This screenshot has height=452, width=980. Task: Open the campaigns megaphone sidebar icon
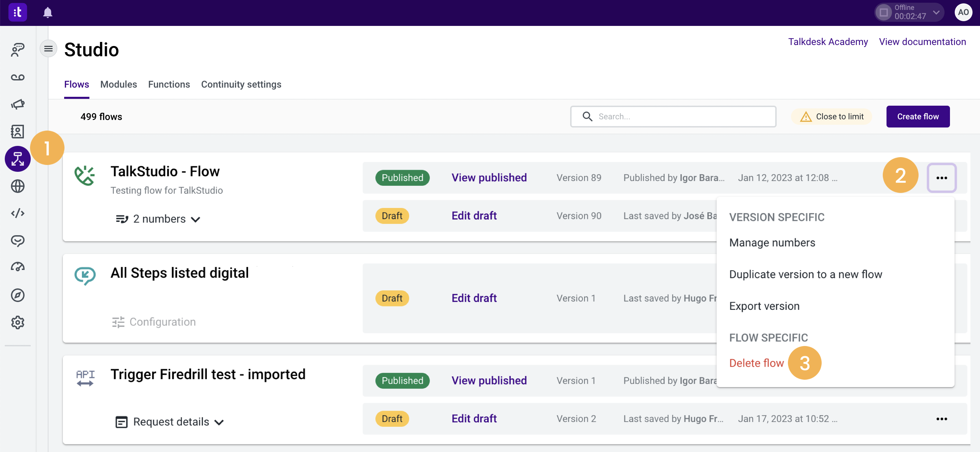pos(17,104)
